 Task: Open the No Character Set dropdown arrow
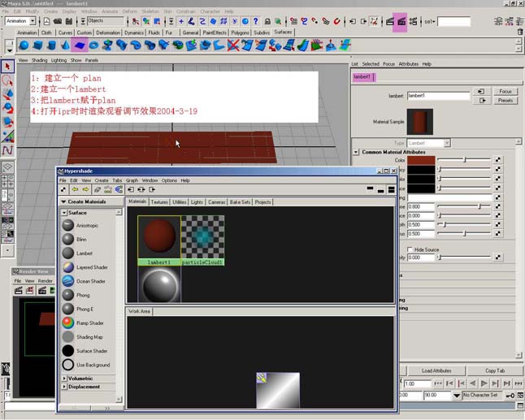[457, 396]
